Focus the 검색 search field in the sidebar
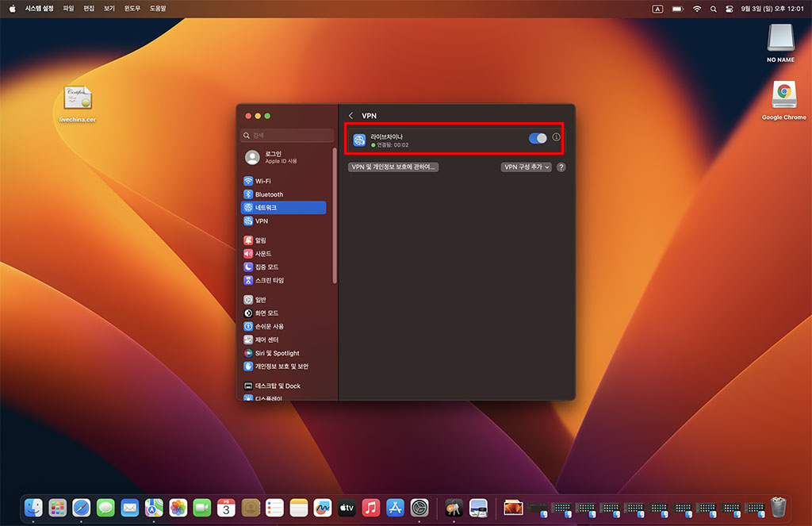Viewport: 812px width, 526px height. [x=287, y=135]
